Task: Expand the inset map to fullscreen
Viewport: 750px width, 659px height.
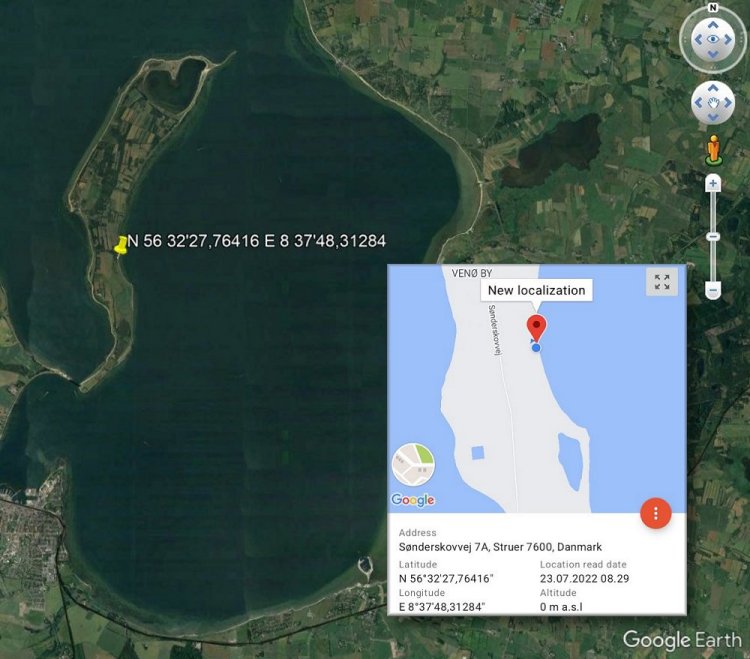Action: coord(662,282)
